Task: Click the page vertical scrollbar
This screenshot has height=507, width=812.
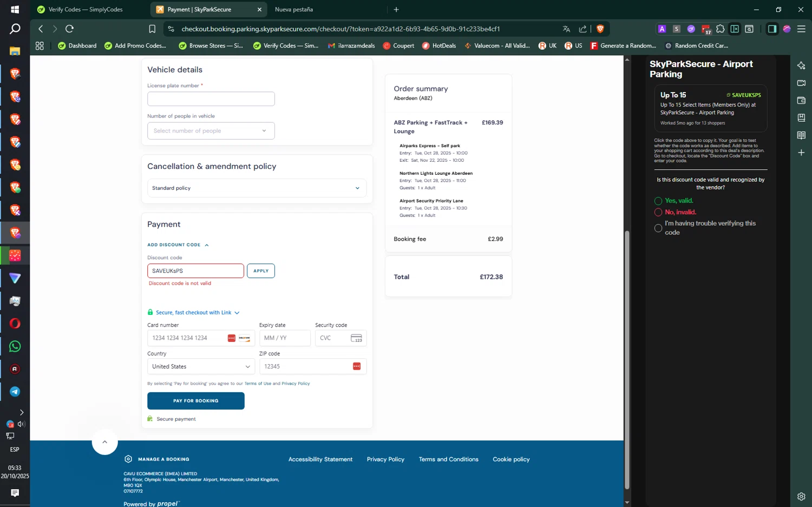Action: (x=627, y=360)
